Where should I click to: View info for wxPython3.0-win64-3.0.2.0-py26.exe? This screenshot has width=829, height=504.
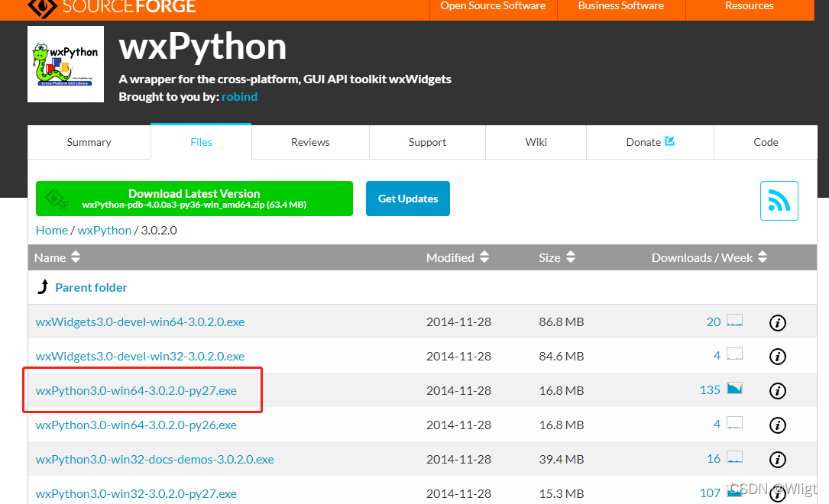point(777,425)
